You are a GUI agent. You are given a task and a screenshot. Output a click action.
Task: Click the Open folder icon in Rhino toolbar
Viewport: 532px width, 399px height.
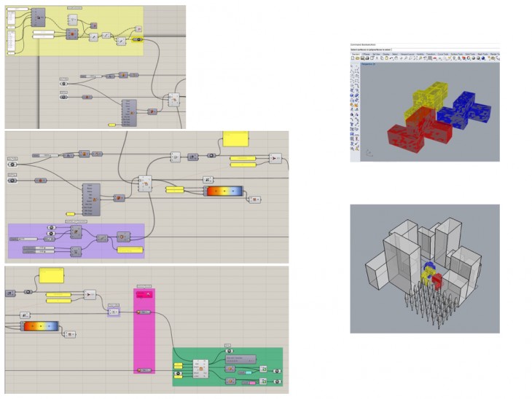[357, 59]
